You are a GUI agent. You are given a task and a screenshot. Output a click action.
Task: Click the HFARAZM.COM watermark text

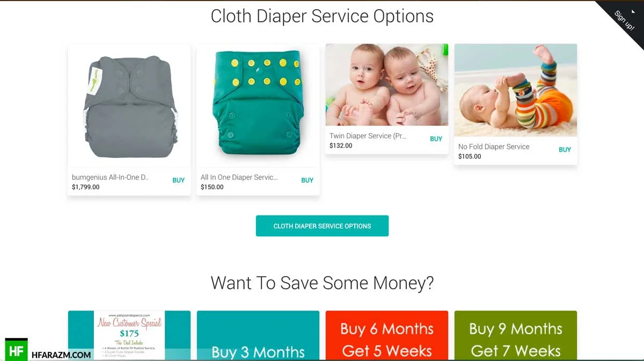(x=62, y=355)
